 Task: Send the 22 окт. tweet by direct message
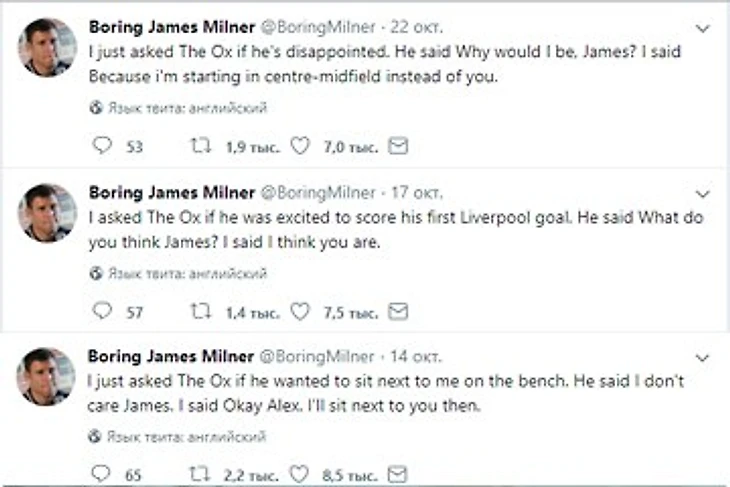pyautogui.click(x=397, y=147)
